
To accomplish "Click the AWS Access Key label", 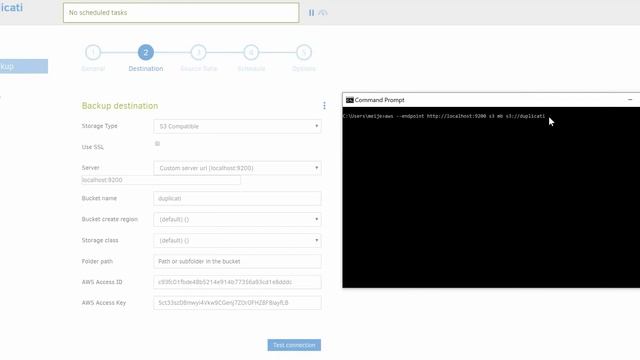I will click(x=104, y=303).
